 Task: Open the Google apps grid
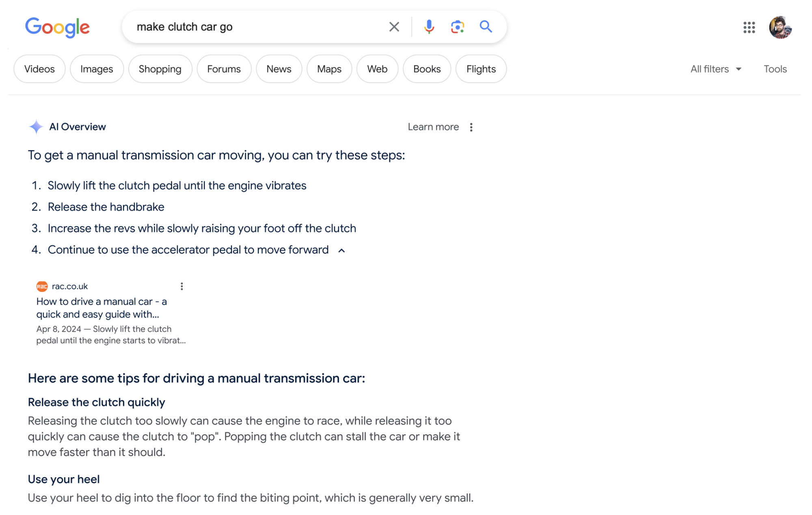[x=749, y=28]
